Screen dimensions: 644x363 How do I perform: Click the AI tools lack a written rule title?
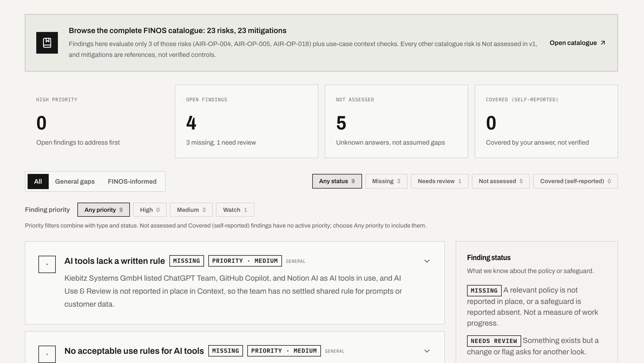[115, 261]
